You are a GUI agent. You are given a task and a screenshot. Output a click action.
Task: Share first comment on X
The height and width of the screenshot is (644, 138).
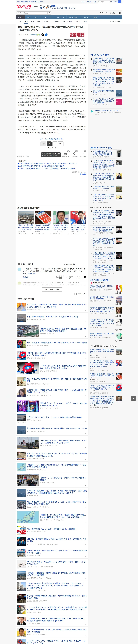[x=85, y=277]
